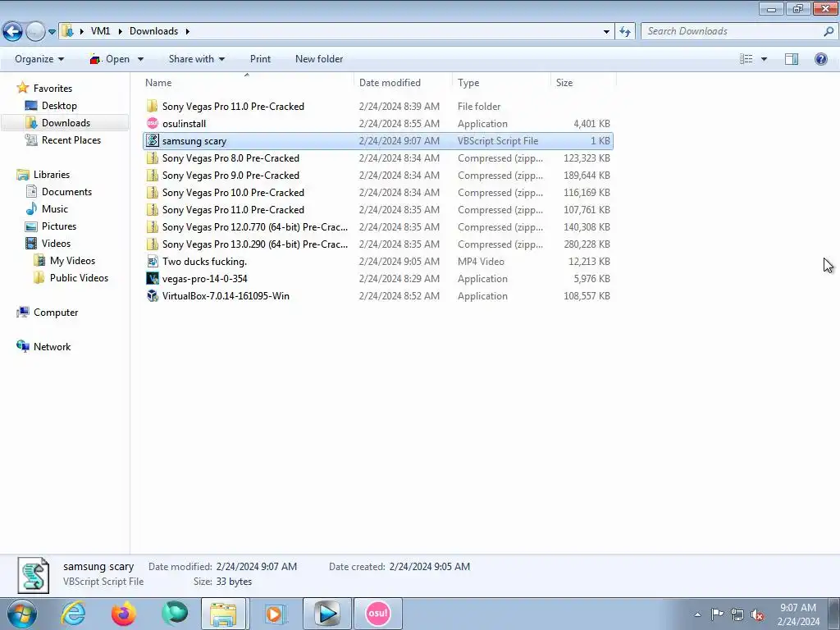Open the teal globe app on the taskbar
840x630 pixels.
[175, 614]
